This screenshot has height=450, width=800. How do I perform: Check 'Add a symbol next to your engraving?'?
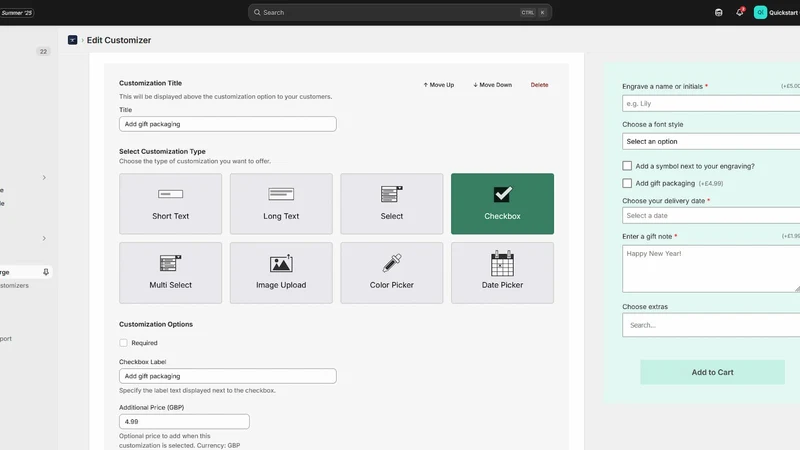point(627,166)
